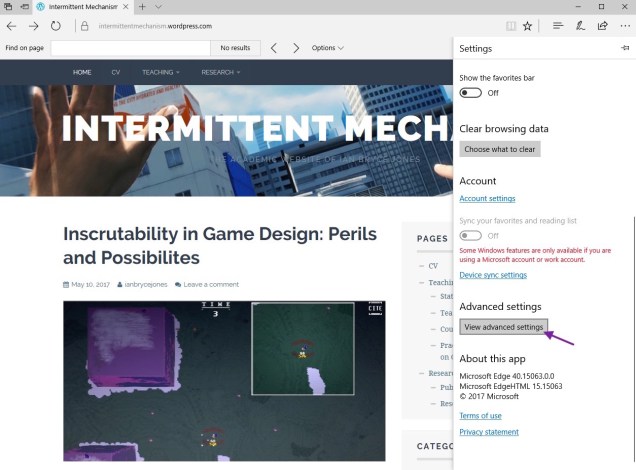This screenshot has height=470, width=636.
Task: Select the Intermittent Mechanism browser tab
Action: 80,7
